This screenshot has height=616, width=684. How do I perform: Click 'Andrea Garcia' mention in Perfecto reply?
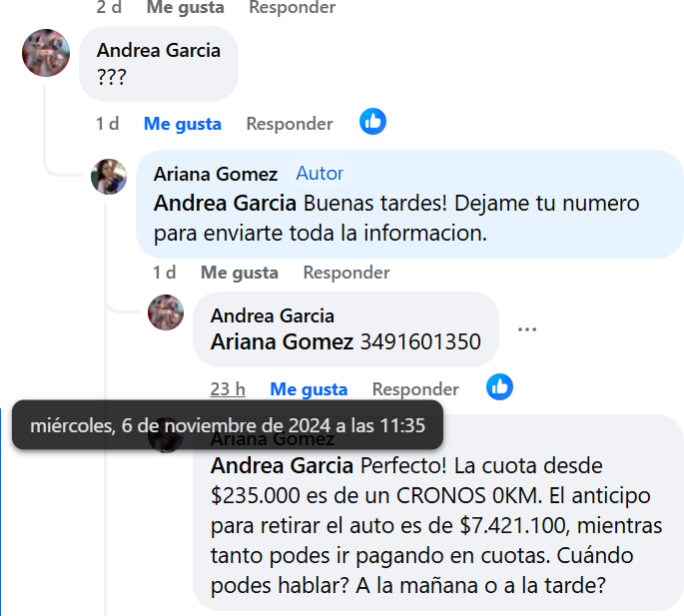(282, 466)
